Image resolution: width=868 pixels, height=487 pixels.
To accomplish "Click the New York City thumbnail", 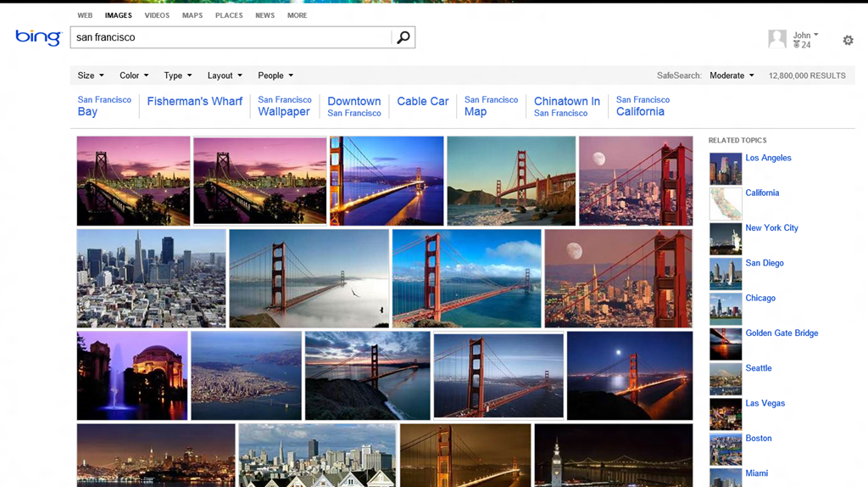I will 726,238.
